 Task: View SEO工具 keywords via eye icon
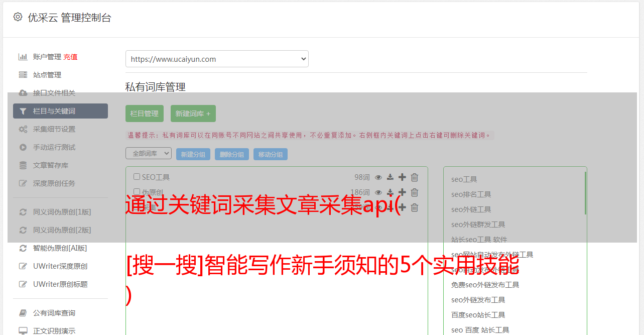[x=378, y=177]
